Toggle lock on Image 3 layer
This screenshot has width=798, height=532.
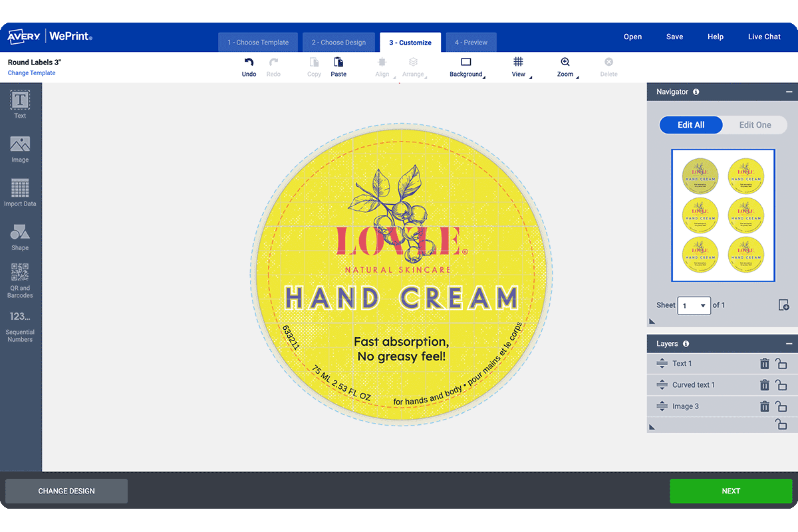click(781, 406)
